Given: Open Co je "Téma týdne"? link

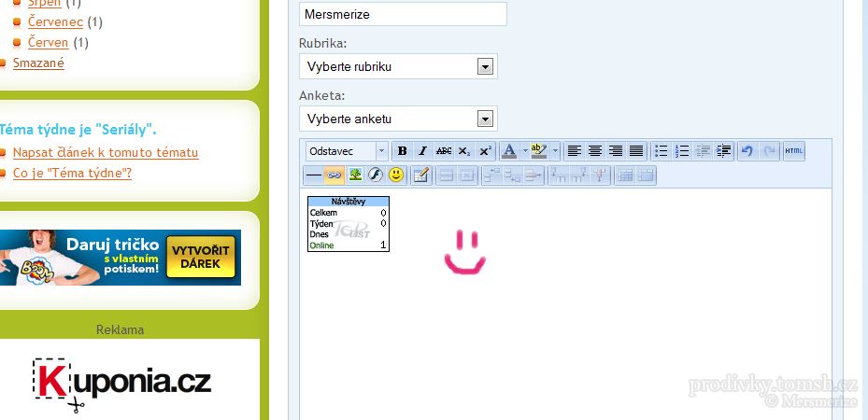Looking at the screenshot, I should pos(73,174).
